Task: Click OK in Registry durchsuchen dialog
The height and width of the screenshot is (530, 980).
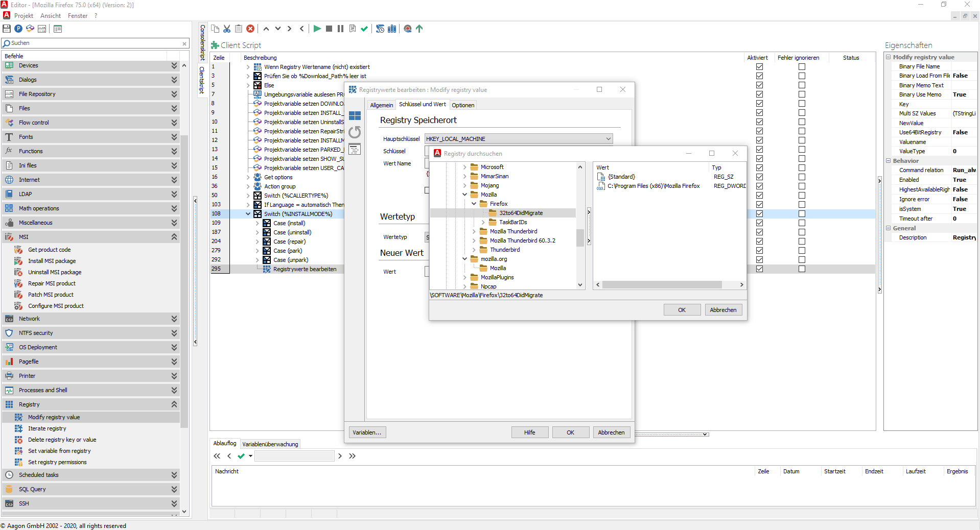Action: 682,310
